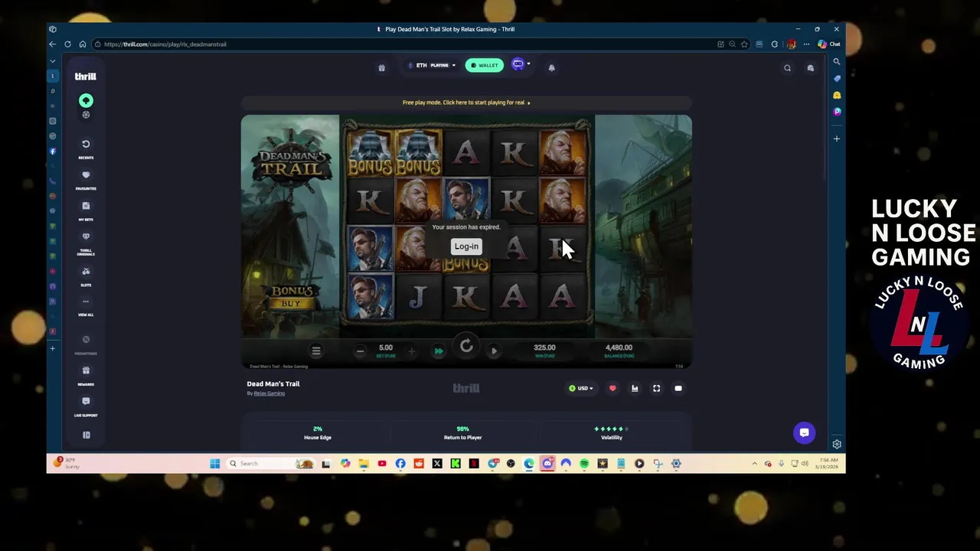Add a new vertical tab with plus
The image size is (980, 551).
click(53, 348)
